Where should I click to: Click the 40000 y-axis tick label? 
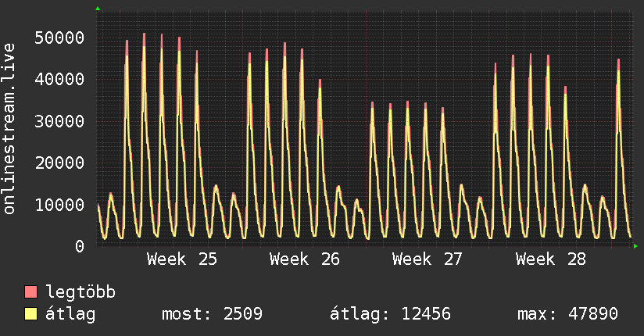[x=59, y=79]
